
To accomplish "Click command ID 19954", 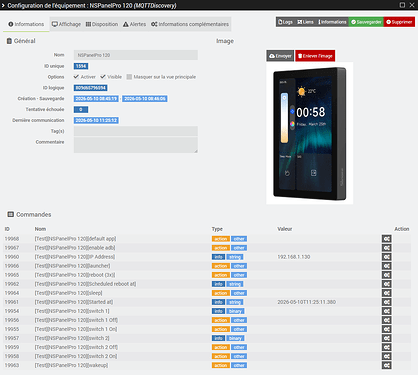I will [12, 311].
